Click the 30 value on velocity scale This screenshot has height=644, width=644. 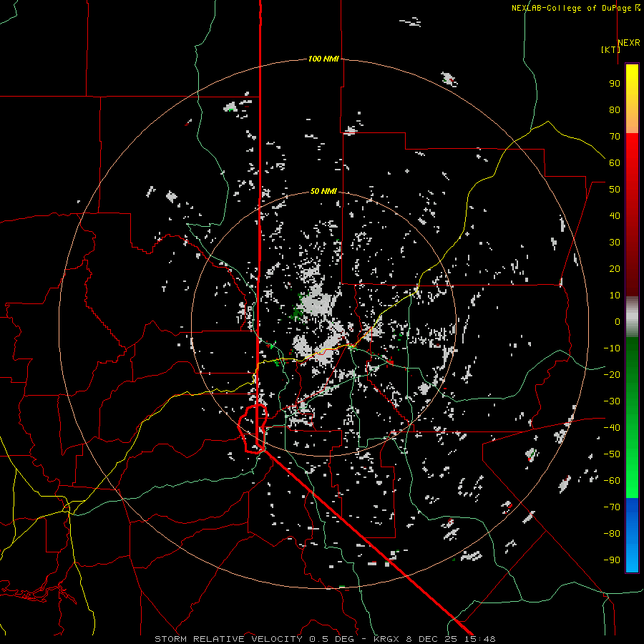coord(615,243)
